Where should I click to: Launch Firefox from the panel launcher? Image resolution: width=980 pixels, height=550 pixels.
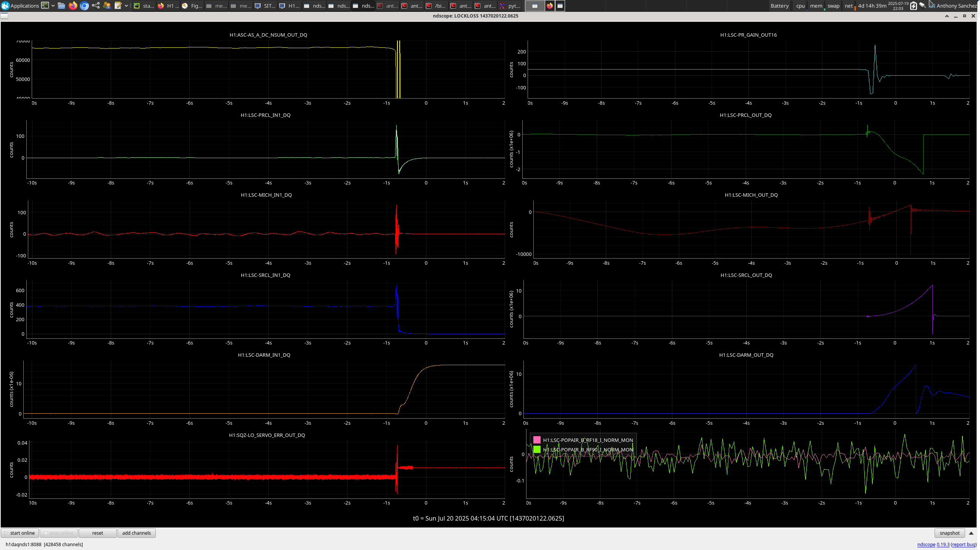[x=73, y=6]
